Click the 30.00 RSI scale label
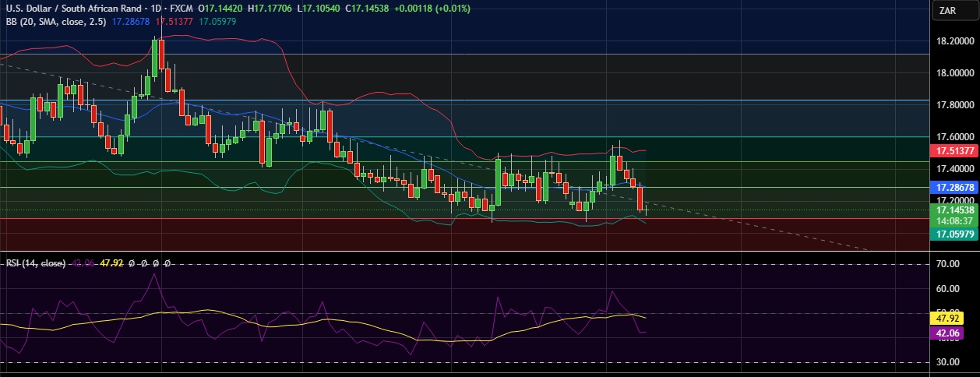 (947, 362)
